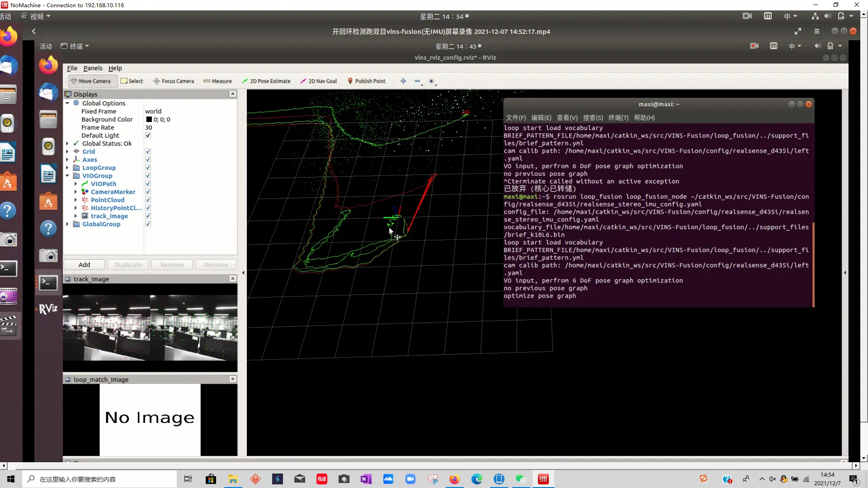
Task: Click the black Background Color swatch
Action: 149,120
